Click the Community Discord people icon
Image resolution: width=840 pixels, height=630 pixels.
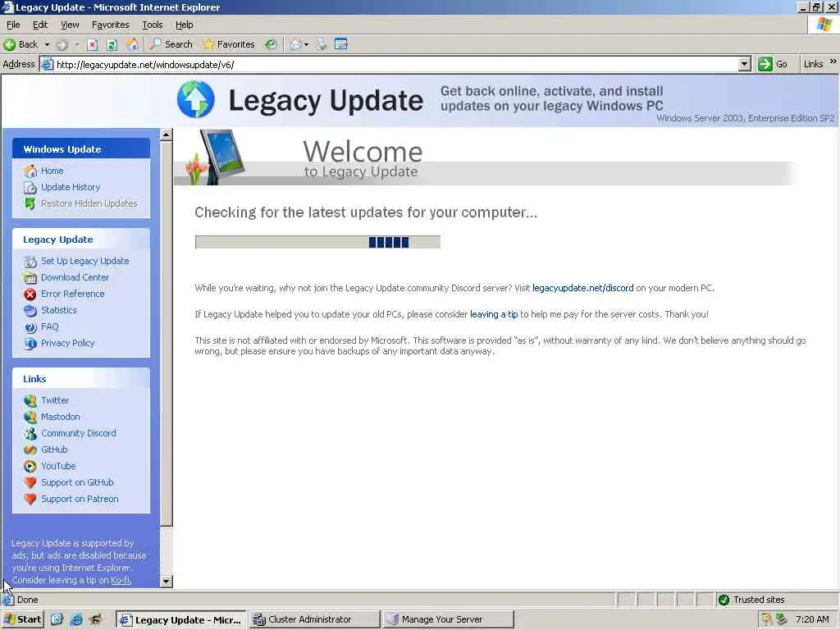coord(30,433)
